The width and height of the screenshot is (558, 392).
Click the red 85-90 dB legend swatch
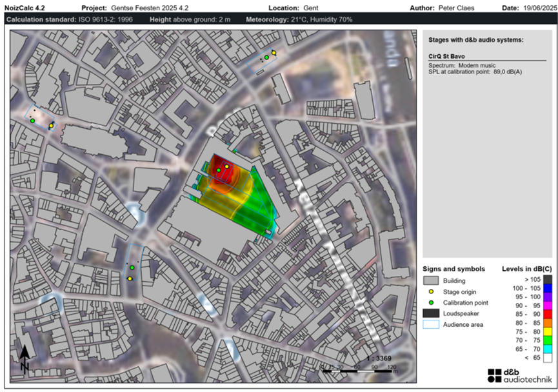[547, 314]
